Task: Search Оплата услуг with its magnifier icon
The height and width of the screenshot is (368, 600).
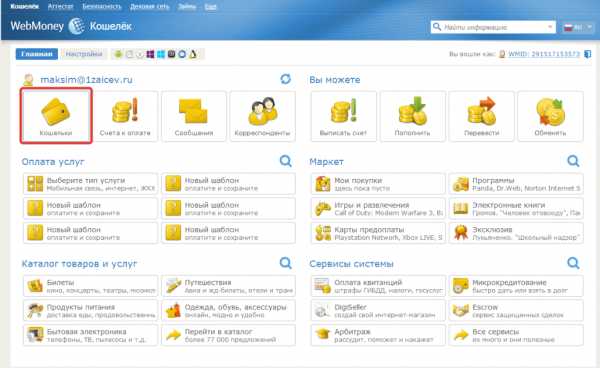Action: [285, 161]
